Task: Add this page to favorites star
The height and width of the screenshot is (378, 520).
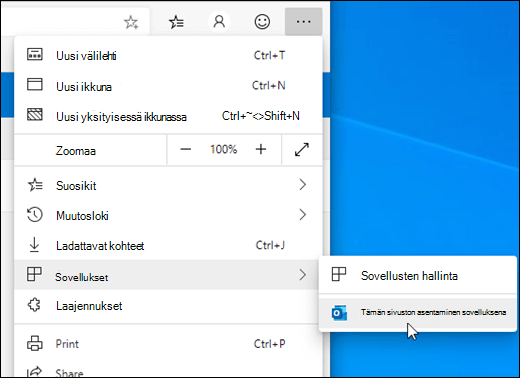Action: [x=131, y=22]
